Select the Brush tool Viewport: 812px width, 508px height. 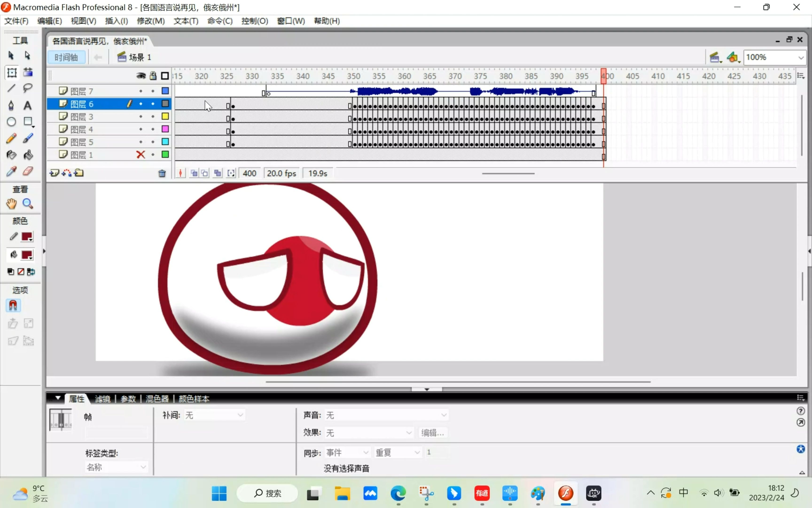tap(28, 138)
